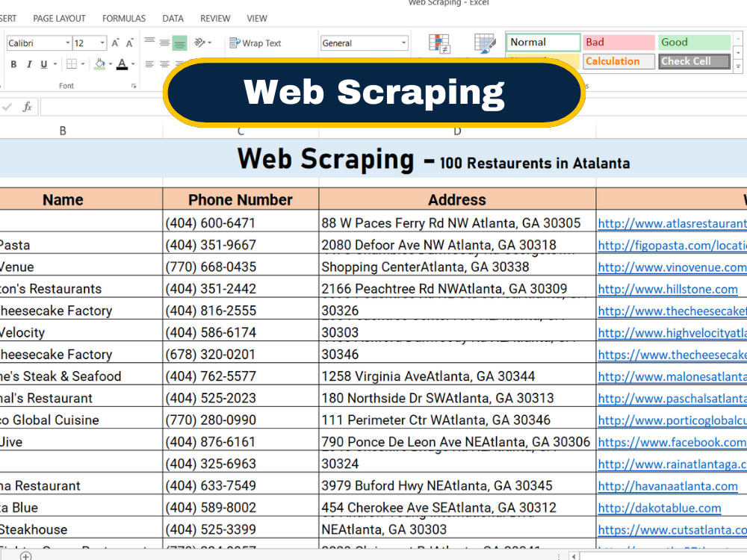Click the Font Color letter A
Screen dimensions: 747x560
(x=122, y=63)
